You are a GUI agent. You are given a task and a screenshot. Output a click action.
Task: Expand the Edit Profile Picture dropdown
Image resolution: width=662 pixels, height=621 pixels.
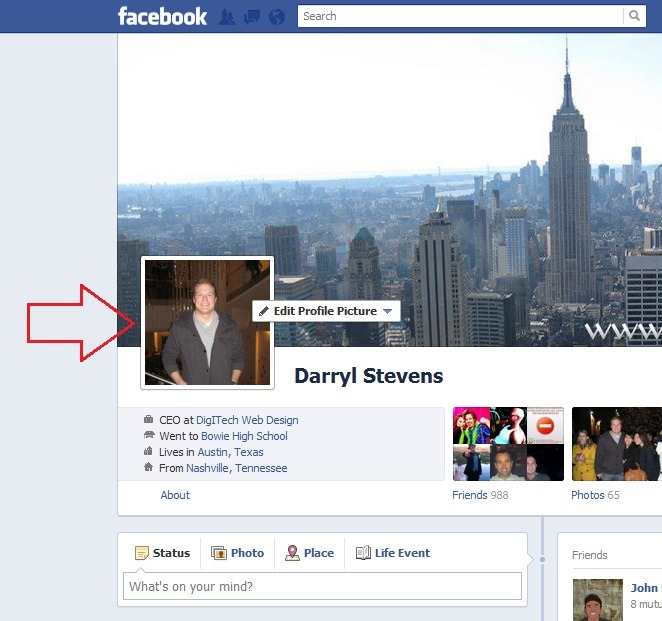tap(387, 312)
